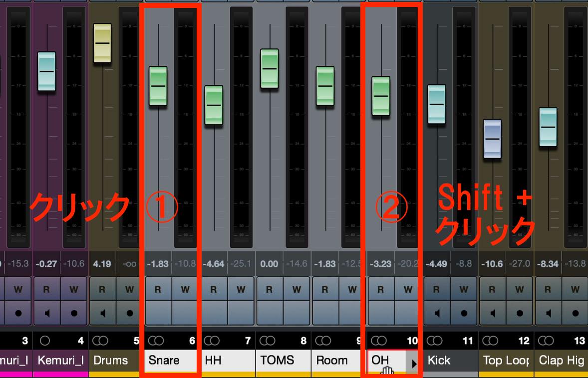
Task: Select the Room channel name label
Action: [x=337, y=361]
